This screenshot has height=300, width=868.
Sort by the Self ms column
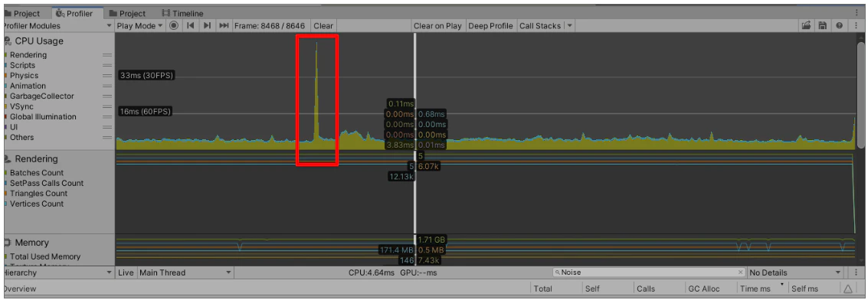(x=815, y=289)
